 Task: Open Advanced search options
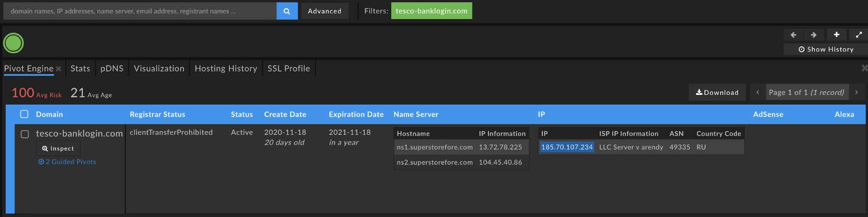325,11
